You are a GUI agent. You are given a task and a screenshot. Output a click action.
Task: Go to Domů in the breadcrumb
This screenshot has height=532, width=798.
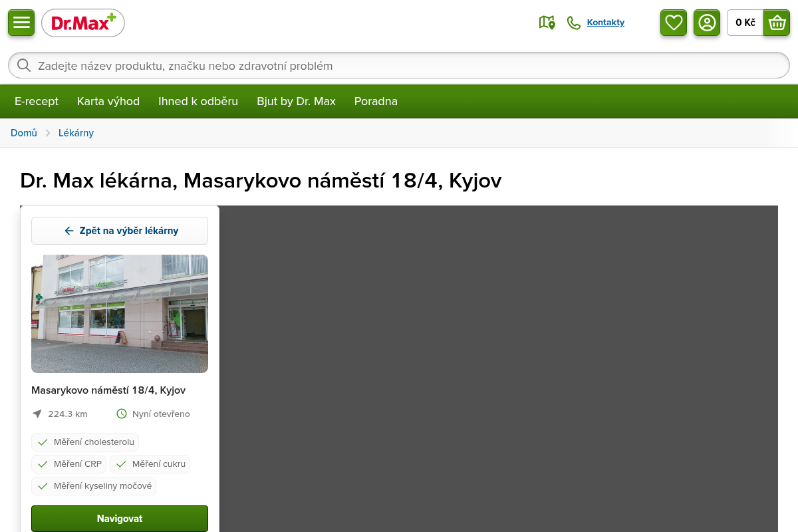tap(24, 133)
